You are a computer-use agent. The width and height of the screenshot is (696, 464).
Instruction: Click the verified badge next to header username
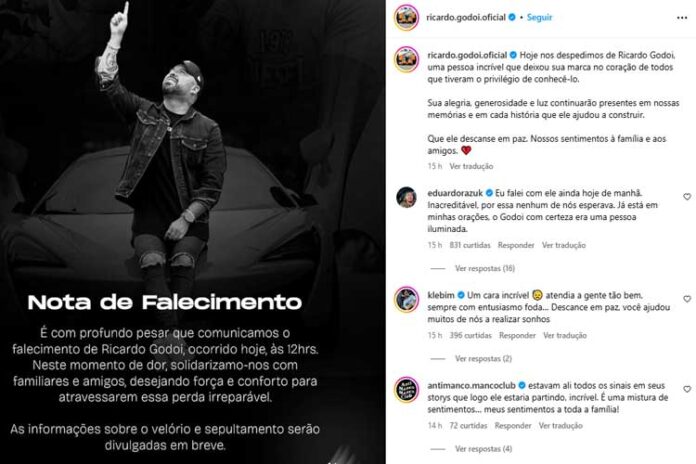click(512, 17)
